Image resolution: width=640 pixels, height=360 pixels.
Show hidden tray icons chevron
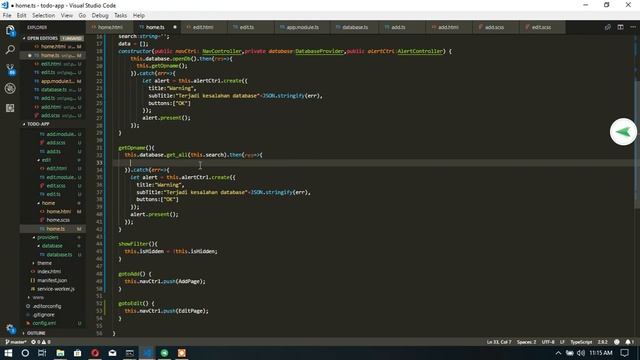558,353
